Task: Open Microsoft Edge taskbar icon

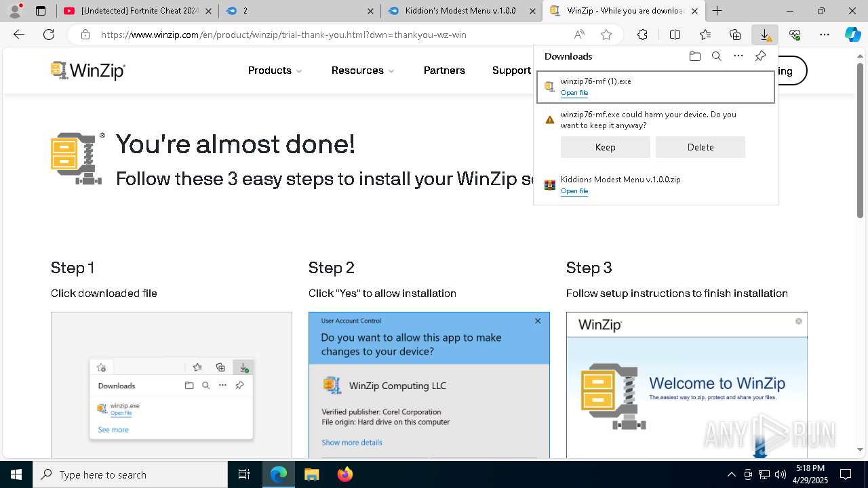Action: [279, 474]
